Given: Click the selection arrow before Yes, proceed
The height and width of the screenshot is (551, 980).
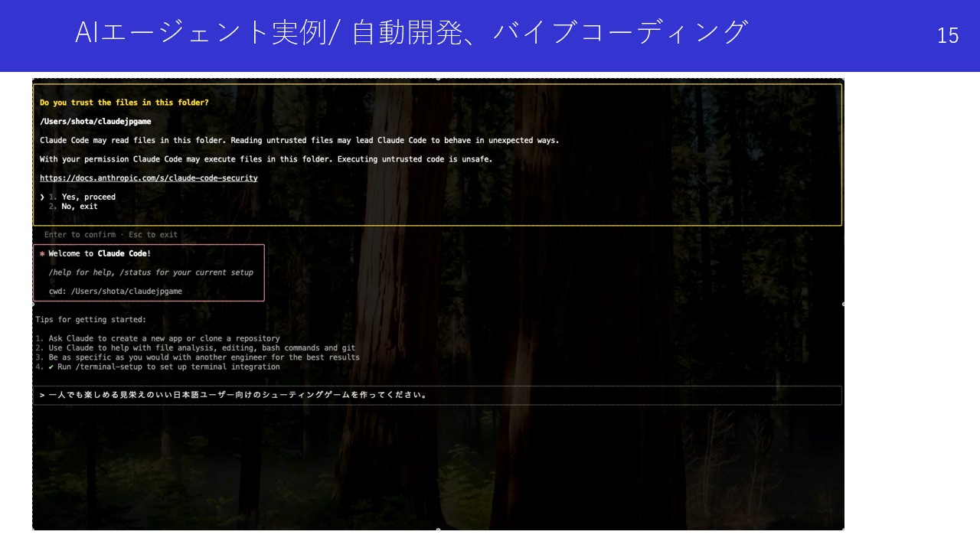Looking at the screenshot, I should [x=42, y=197].
